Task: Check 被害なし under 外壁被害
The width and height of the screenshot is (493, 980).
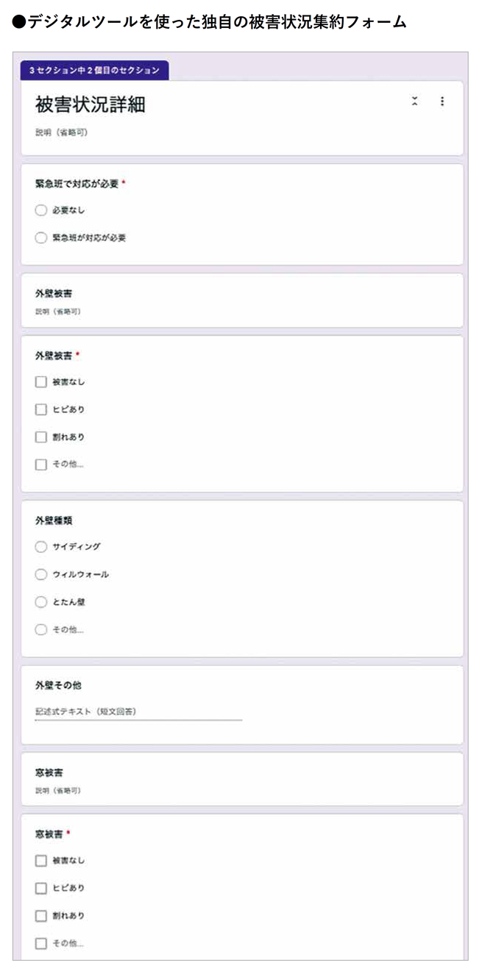Action: [41, 382]
